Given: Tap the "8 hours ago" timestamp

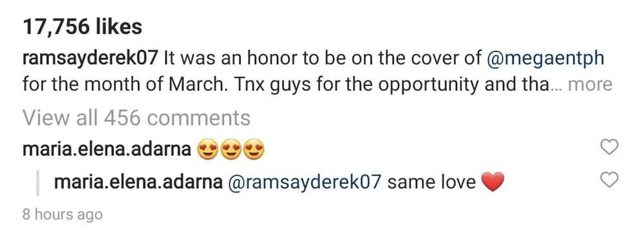Looking at the screenshot, I should (x=62, y=215).
